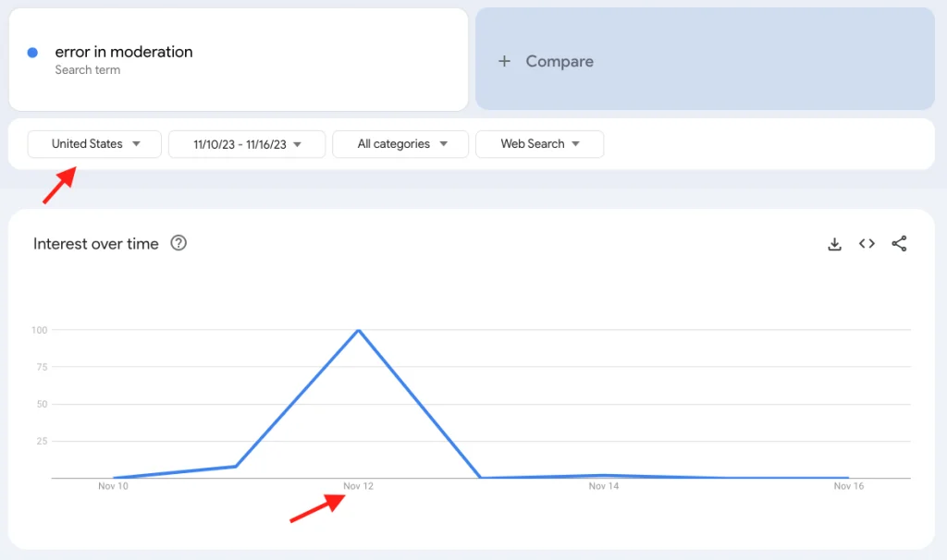Expand the All categories dropdown
The image size is (947, 560).
click(402, 144)
